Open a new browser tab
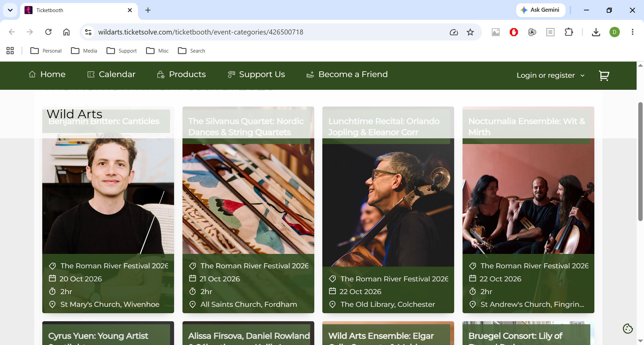The height and width of the screenshot is (345, 644). (x=148, y=10)
